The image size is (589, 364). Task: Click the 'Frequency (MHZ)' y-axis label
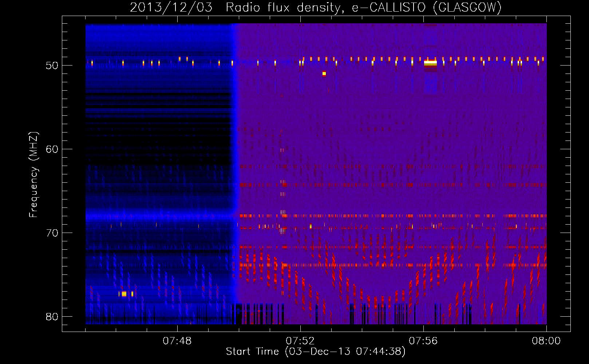(x=33, y=175)
